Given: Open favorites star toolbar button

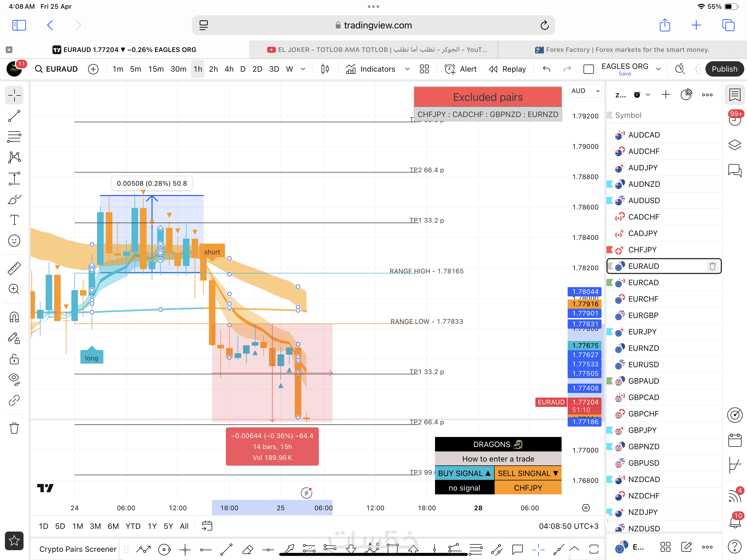Looking at the screenshot, I should click(14, 541).
